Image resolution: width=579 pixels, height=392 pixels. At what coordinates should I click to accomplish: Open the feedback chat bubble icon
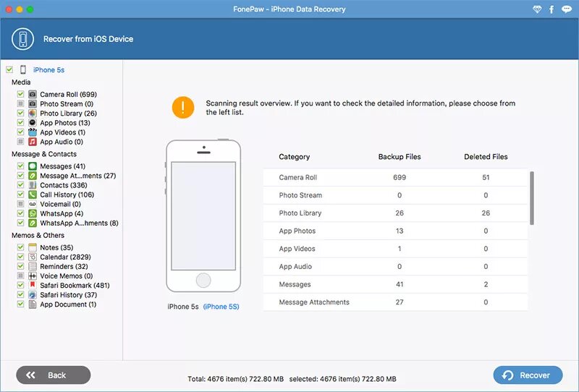[567, 9]
